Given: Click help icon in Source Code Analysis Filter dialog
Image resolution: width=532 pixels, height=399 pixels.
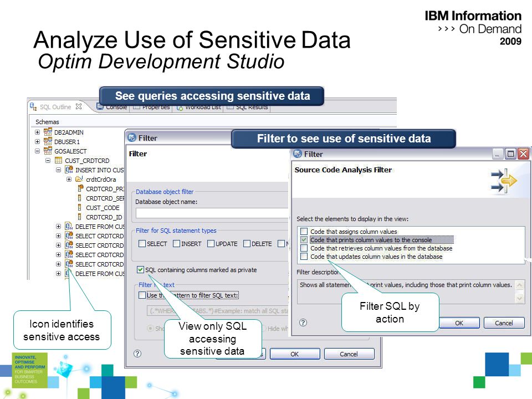Looking at the screenshot, I should (x=303, y=323).
